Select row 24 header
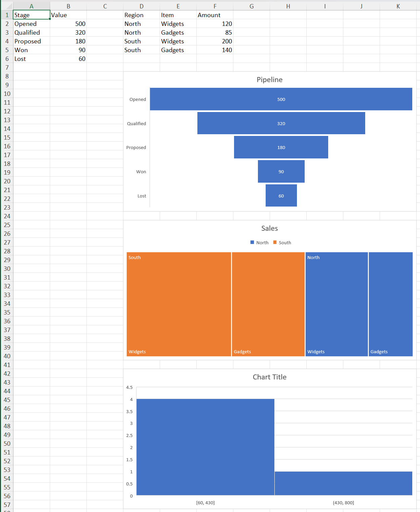Viewport: 420px width, 512px height. click(7, 216)
